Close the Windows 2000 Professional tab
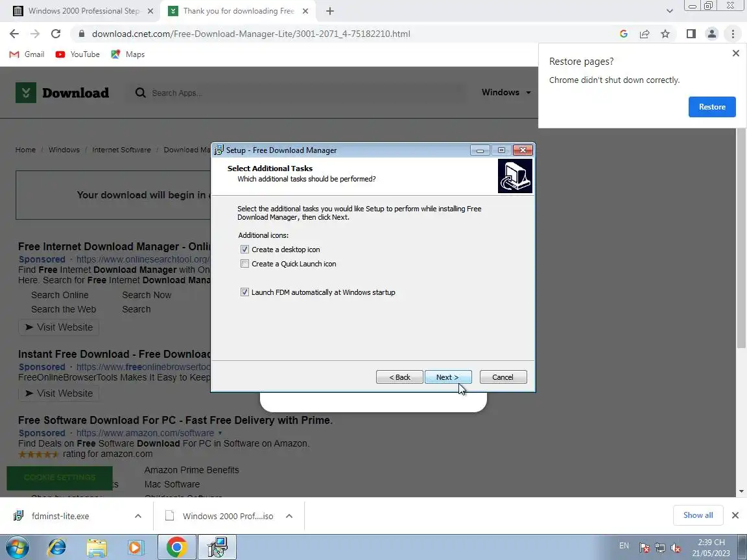This screenshot has width=747, height=560. (x=150, y=11)
